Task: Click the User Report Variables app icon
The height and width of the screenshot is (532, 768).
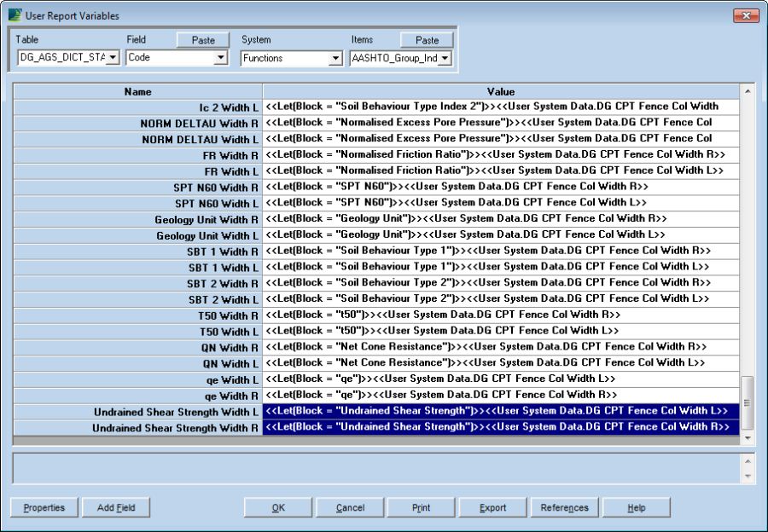Action: (x=15, y=15)
